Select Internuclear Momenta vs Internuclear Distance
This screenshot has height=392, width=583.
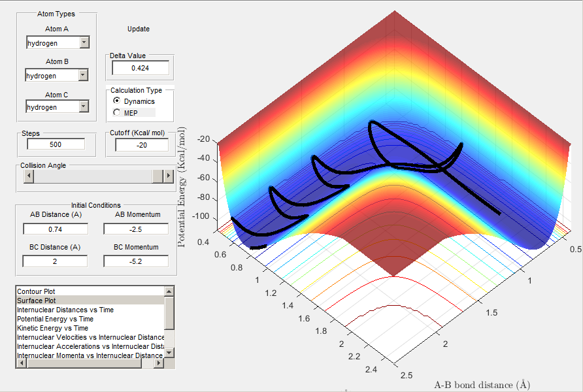click(90, 355)
